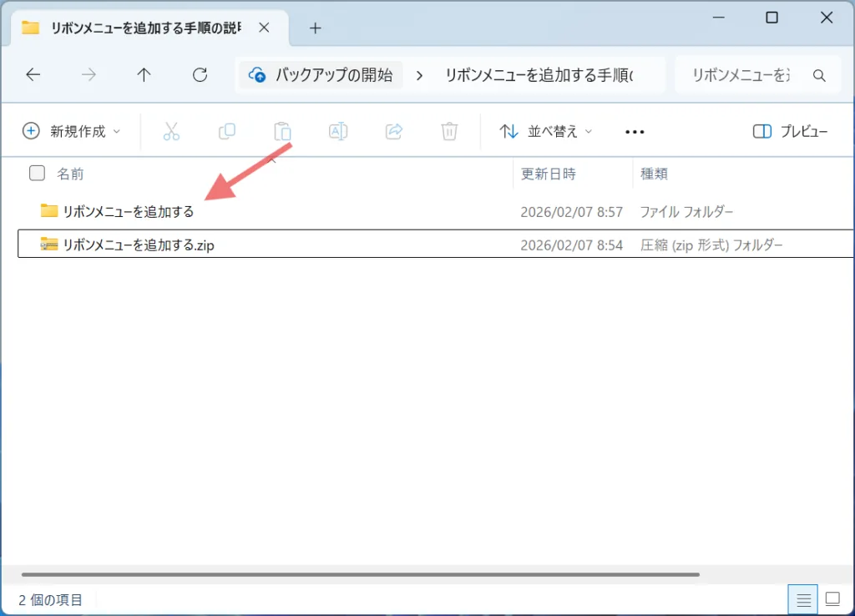855x616 pixels.
Task: Click the Paste clipboard icon
Action: pos(282,131)
